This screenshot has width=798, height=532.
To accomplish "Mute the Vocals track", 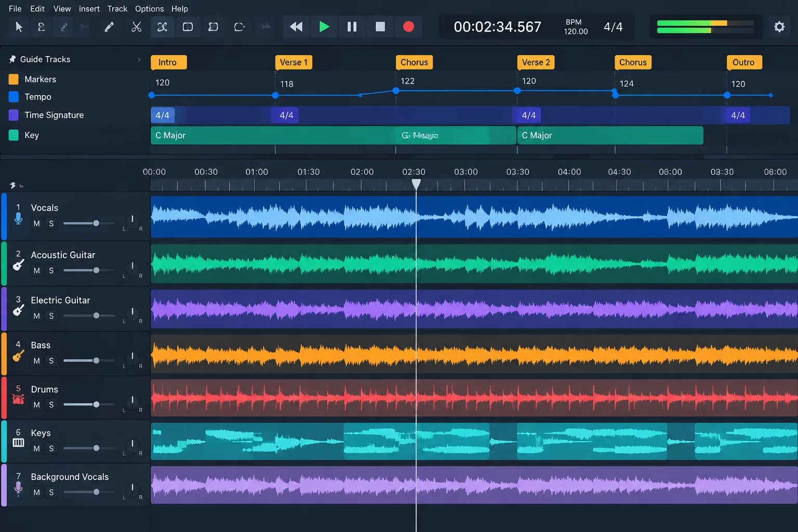I will pos(36,223).
